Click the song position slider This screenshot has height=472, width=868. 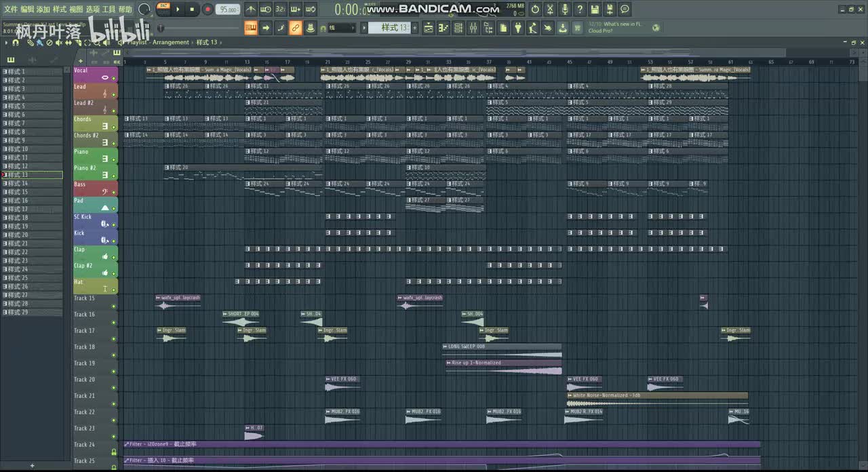click(198, 28)
